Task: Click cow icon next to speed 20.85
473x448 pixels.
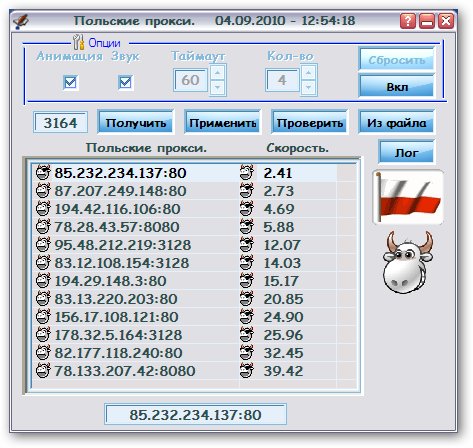Action: point(247,299)
